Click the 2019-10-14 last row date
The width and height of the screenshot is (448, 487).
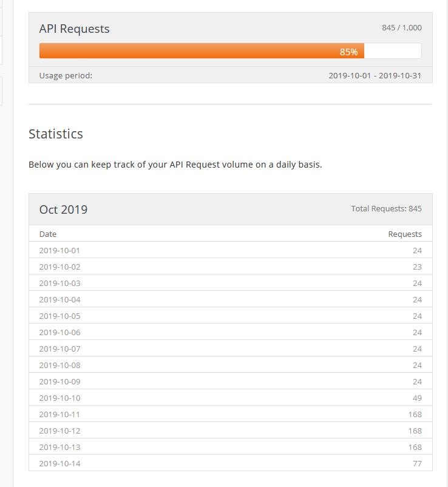(60, 464)
